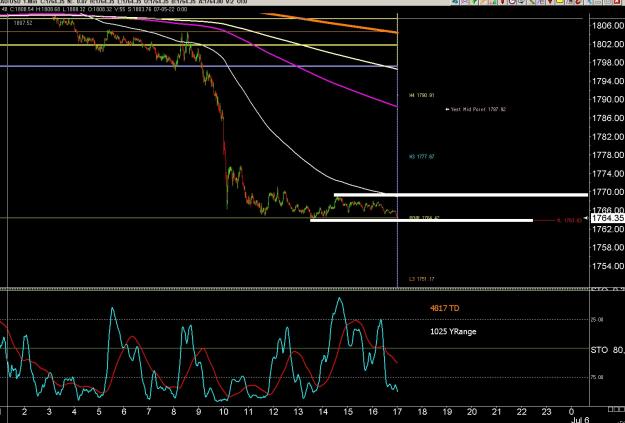Image resolution: width=625 pixels, height=423 pixels.
Task: Click the 25.00 stochastic level label
Action: point(597,320)
